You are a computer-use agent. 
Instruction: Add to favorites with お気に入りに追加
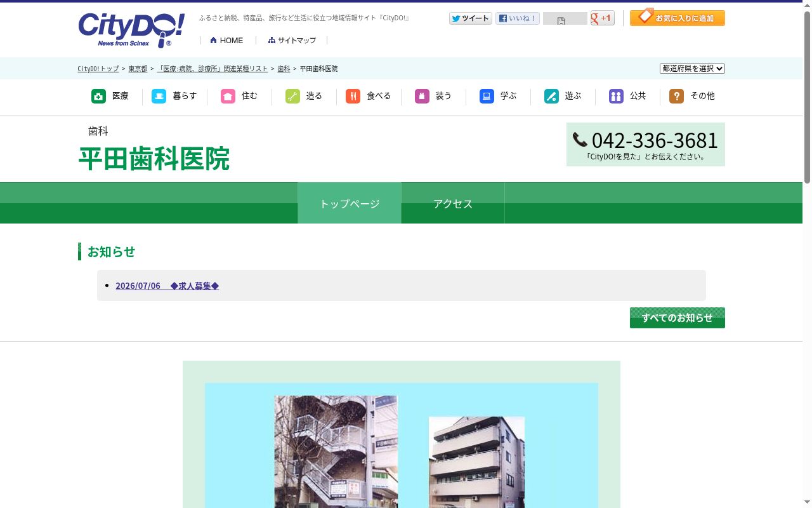(677, 17)
